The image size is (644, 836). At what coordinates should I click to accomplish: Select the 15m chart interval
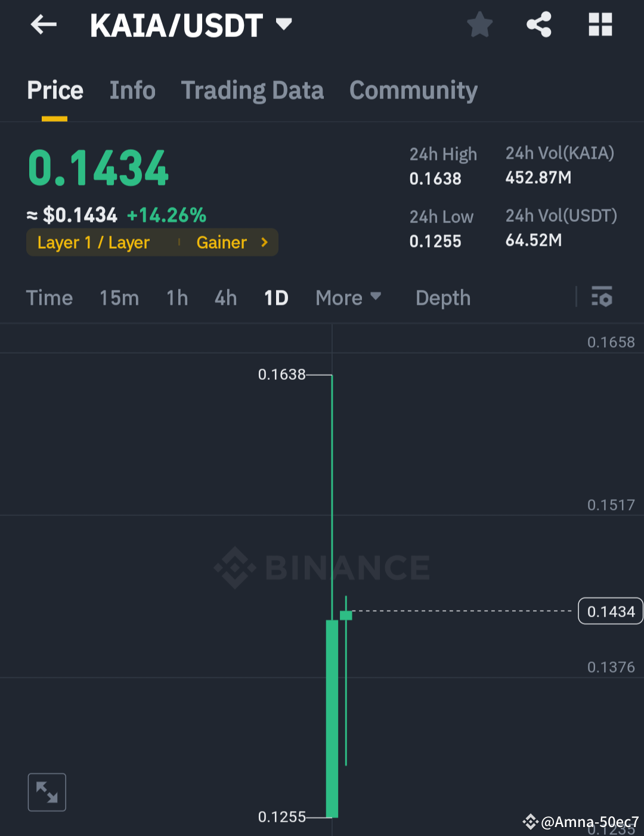coord(119,298)
